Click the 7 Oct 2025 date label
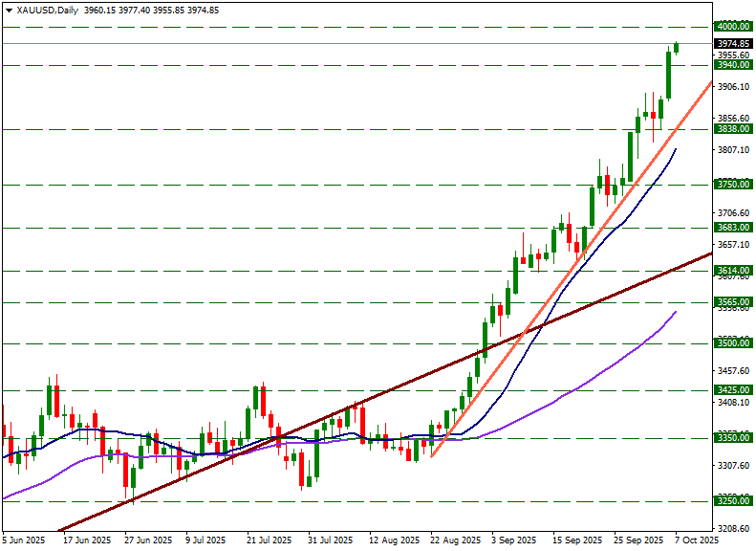The height and width of the screenshot is (551, 756). pos(695,540)
